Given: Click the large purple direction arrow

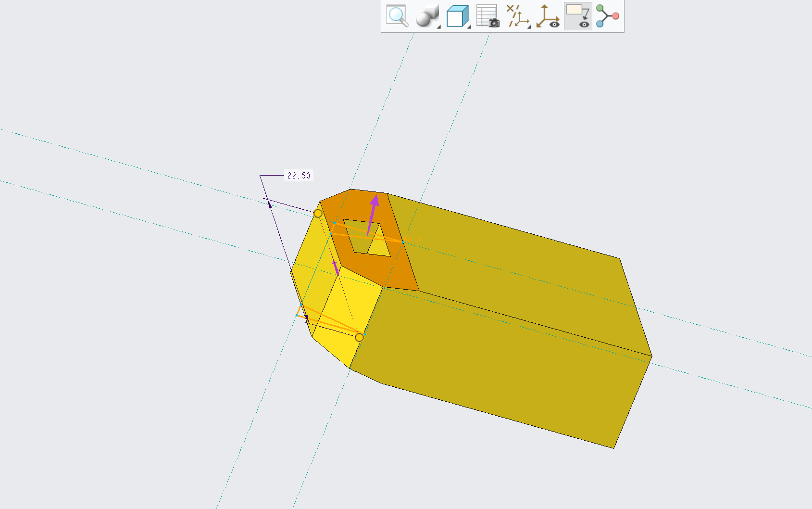Looking at the screenshot, I should point(372,215).
